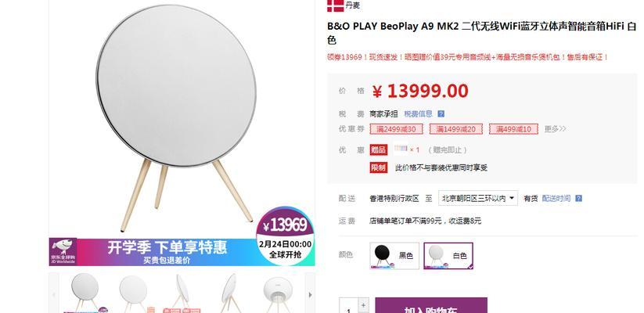The height and width of the screenshot is (313, 644).
Task: Claim the 满499减10 coupon
Action: (x=513, y=129)
